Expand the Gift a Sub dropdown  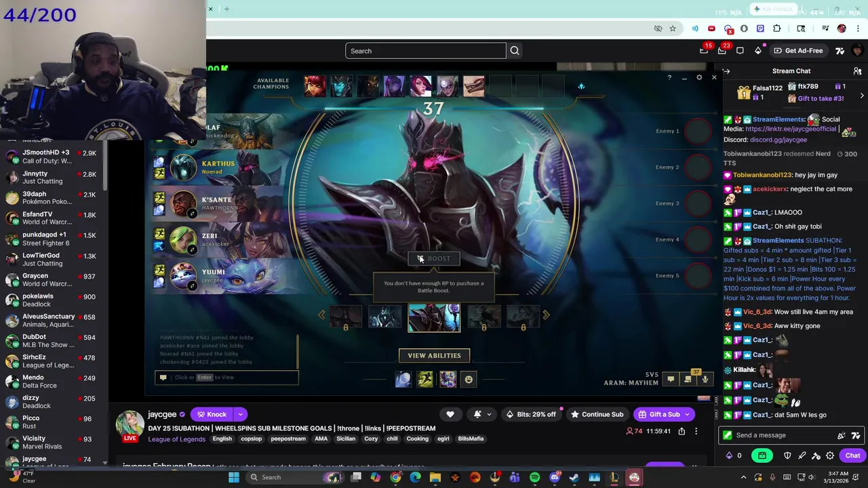tap(688, 414)
